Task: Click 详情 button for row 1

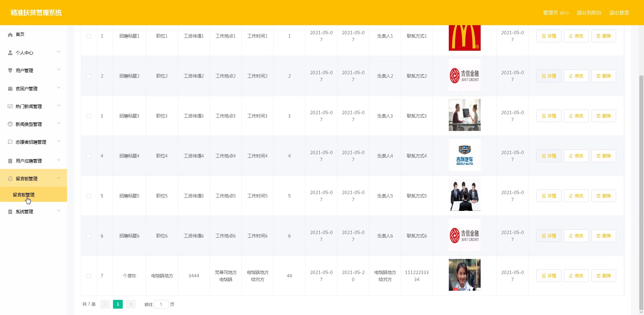Action: coord(549,36)
